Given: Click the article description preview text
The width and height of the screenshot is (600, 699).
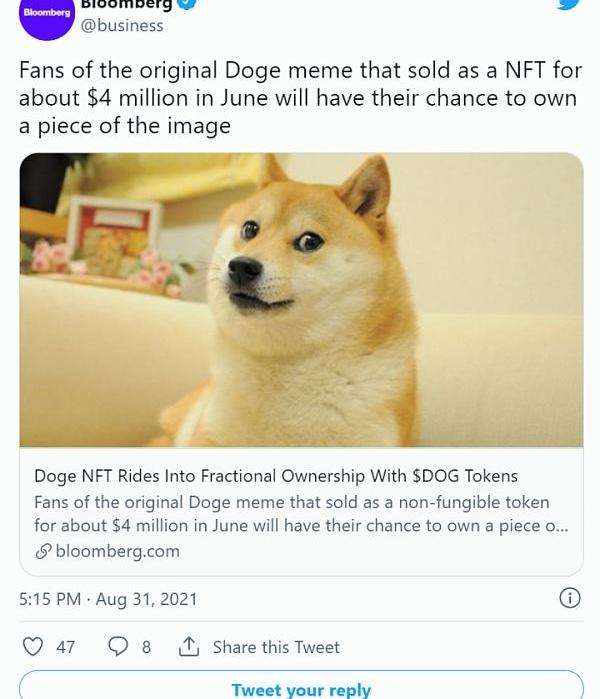Looking at the screenshot, I should [301, 514].
